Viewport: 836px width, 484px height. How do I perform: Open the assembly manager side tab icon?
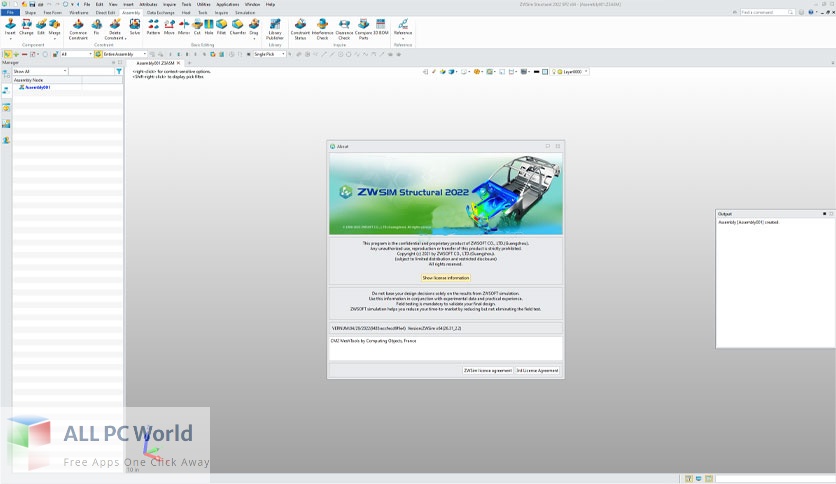click(6, 91)
